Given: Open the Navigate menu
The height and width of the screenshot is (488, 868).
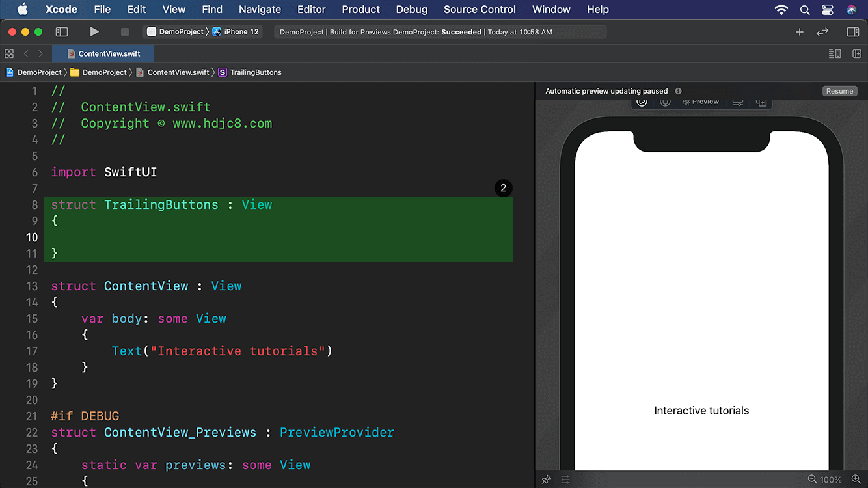Looking at the screenshot, I should [260, 9].
